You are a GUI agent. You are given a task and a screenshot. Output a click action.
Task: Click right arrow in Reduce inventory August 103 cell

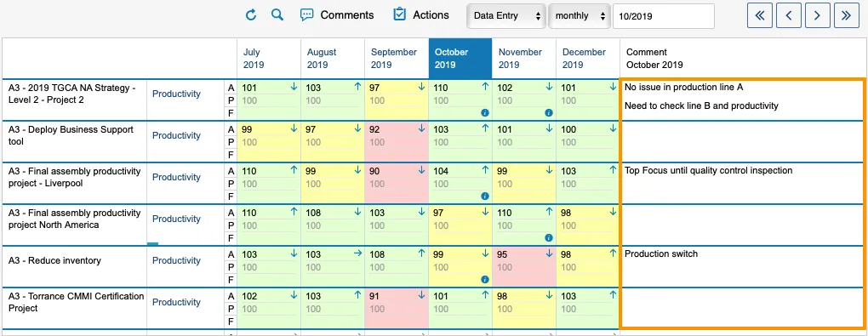point(357,253)
